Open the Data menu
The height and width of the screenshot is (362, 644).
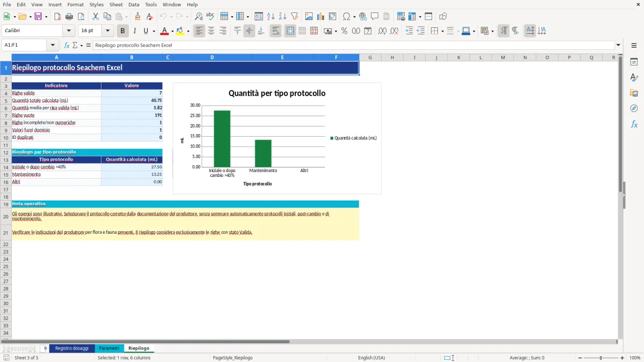pyautogui.click(x=134, y=4)
